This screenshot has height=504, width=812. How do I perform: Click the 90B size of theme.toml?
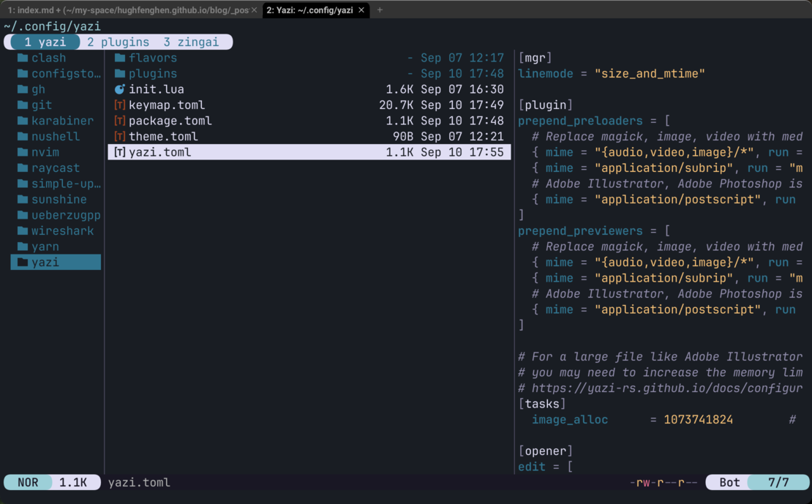point(403,136)
